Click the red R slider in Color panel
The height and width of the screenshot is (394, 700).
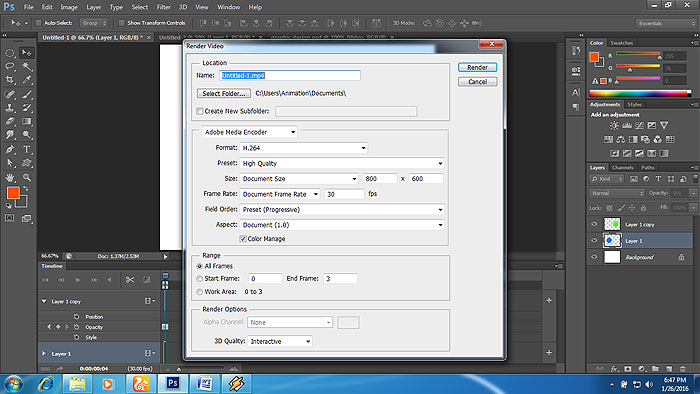click(638, 54)
